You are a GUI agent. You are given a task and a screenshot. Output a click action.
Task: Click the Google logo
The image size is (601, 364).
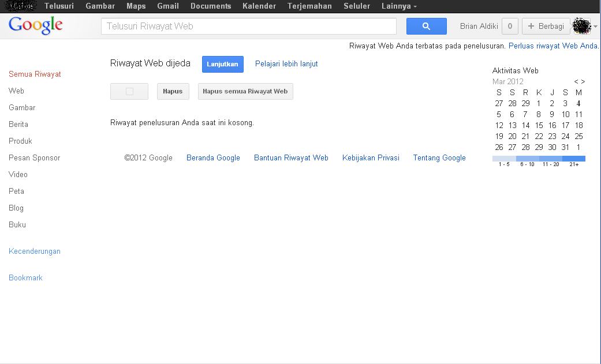(x=36, y=25)
